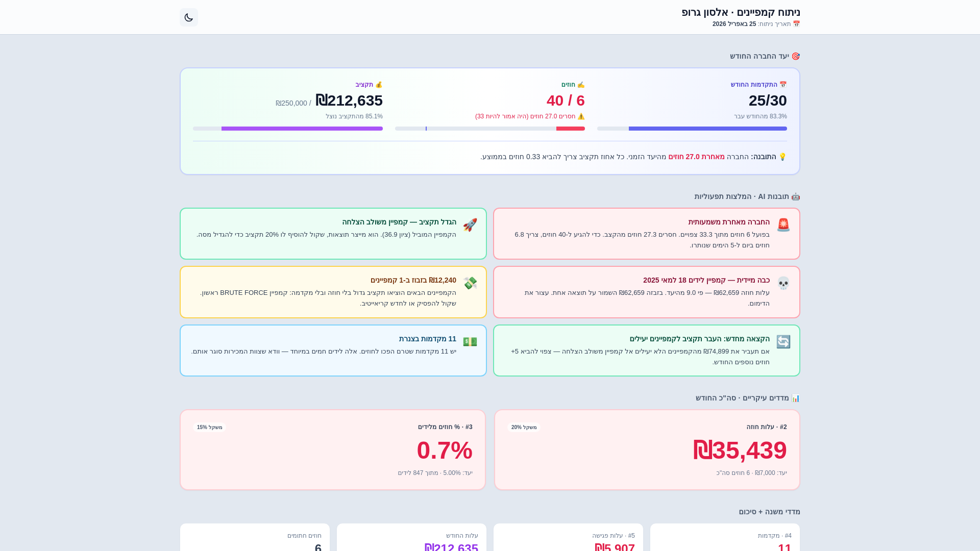Viewport: 980px width, 551px height.
Task: Click the #2 · עלות חוזה card label
Action: pyautogui.click(x=767, y=427)
